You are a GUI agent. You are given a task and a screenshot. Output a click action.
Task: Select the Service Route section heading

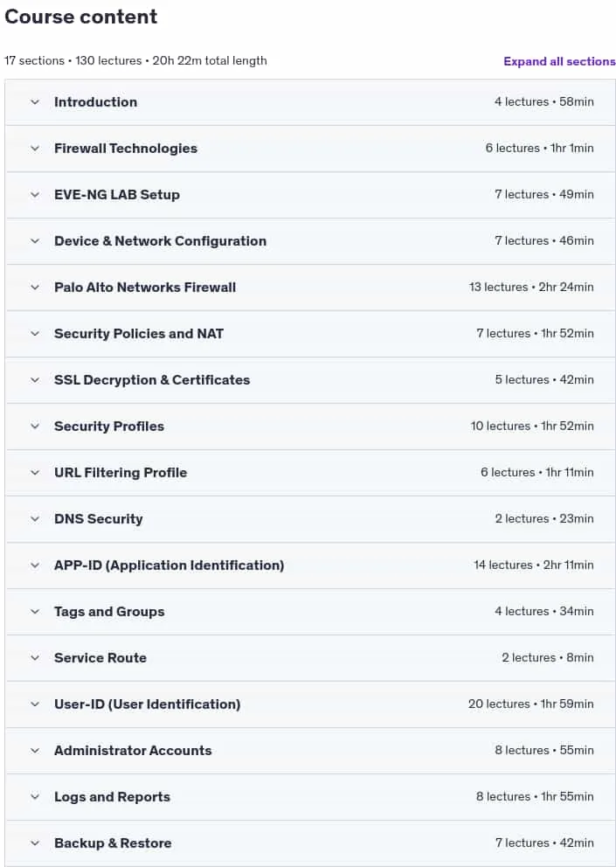pyautogui.click(x=100, y=658)
